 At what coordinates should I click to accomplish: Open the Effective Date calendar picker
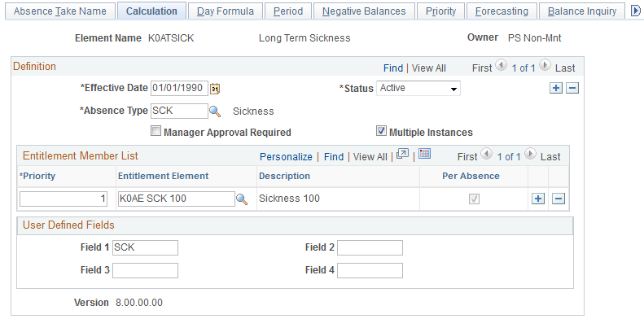(215, 88)
